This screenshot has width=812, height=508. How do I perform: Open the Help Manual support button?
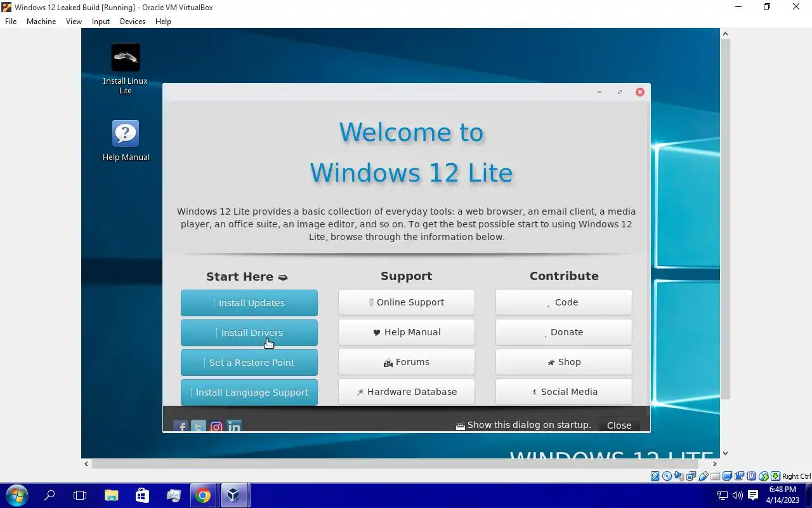pos(407,332)
